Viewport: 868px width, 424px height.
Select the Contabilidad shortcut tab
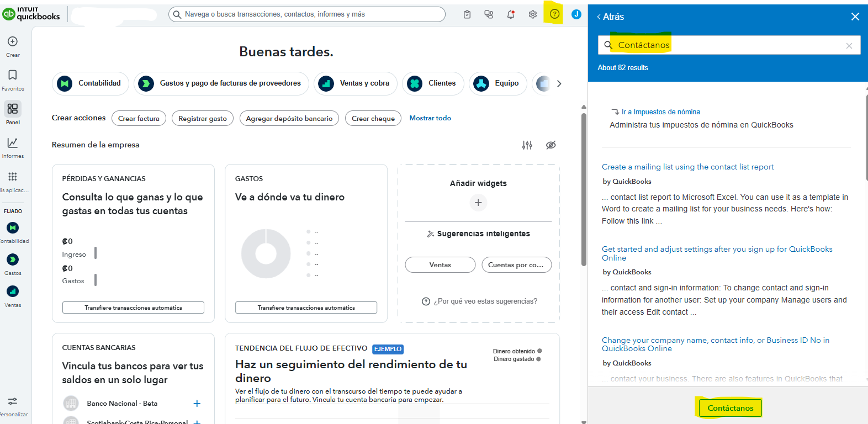pos(91,83)
